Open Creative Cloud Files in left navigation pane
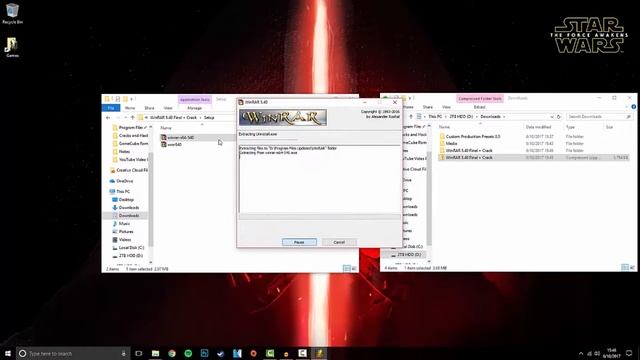The image size is (640, 360). 129,170
